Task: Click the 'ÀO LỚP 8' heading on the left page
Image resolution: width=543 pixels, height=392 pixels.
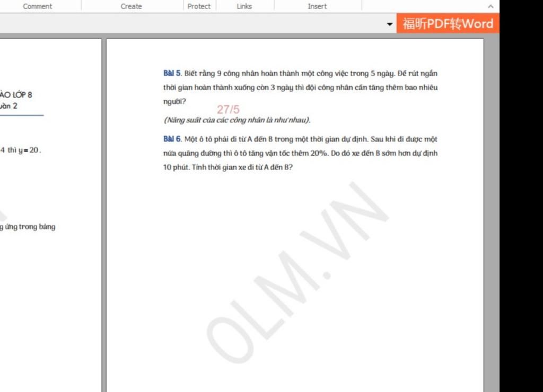Action: (x=16, y=95)
